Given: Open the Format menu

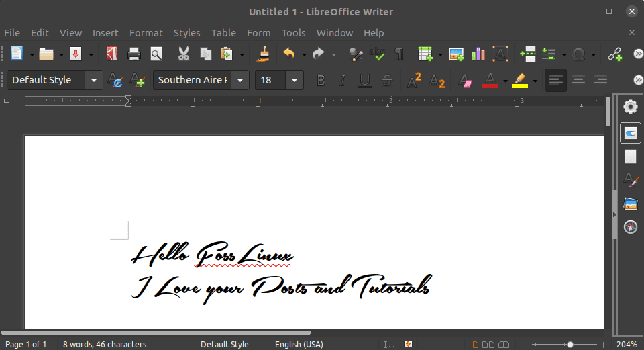Looking at the screenshot, I should pyautogui.click(x=146, y=33).
